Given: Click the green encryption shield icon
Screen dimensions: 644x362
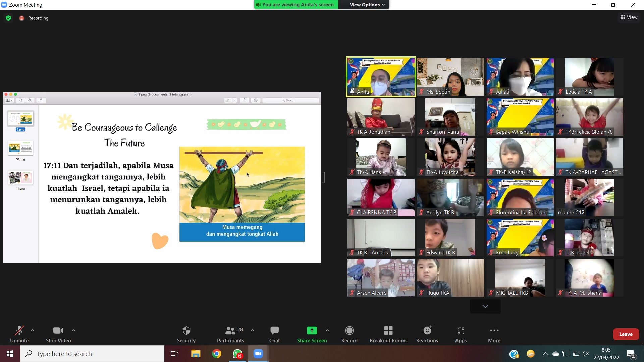Looking at the screenshot, I should pyautogui.click(x=8, y=18).
